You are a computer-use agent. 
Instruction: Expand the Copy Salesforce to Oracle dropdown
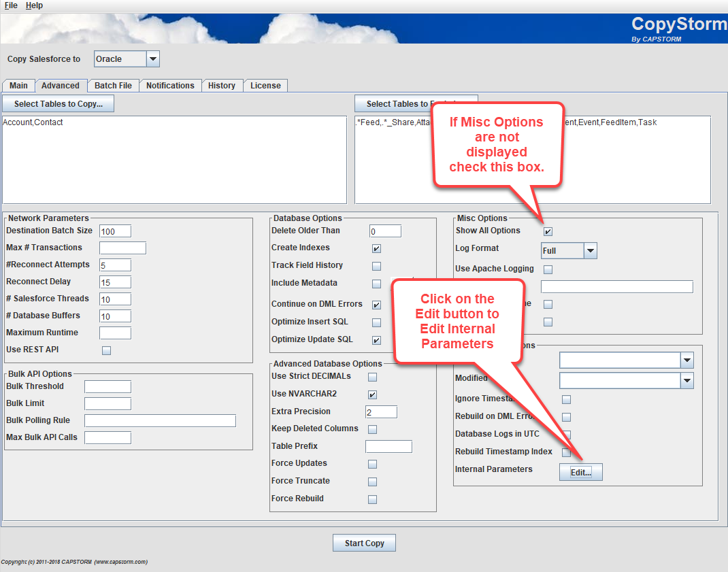[x=153, y=59]
